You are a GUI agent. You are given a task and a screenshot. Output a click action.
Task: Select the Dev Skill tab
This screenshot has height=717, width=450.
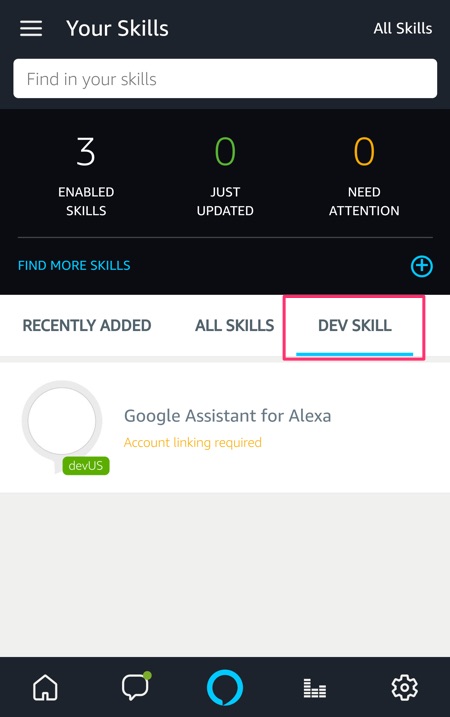(x=354, y=326)
